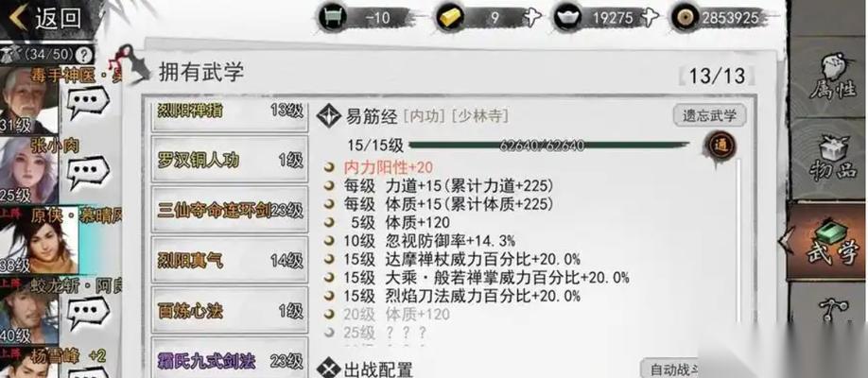Screen dimensions: 868x378
Task: Click the 易筋经 experience progress bar
Action: [548, 146]
